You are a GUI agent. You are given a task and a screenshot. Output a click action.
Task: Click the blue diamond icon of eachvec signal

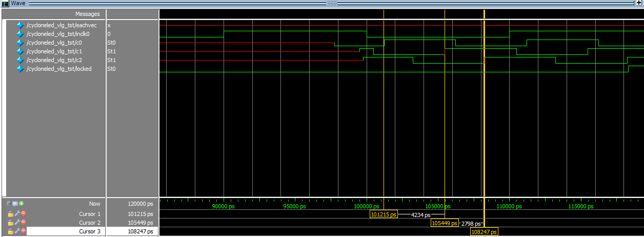point(20,25)
